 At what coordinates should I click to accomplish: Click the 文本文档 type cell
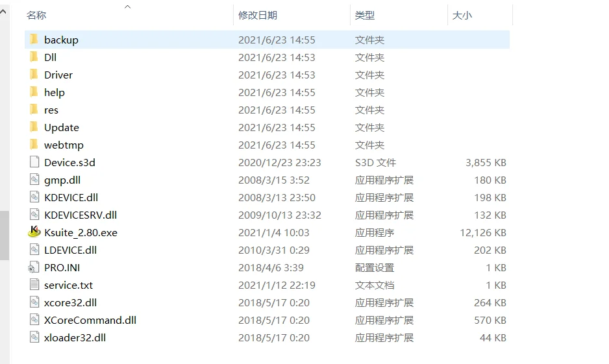[x=375, y=285]
